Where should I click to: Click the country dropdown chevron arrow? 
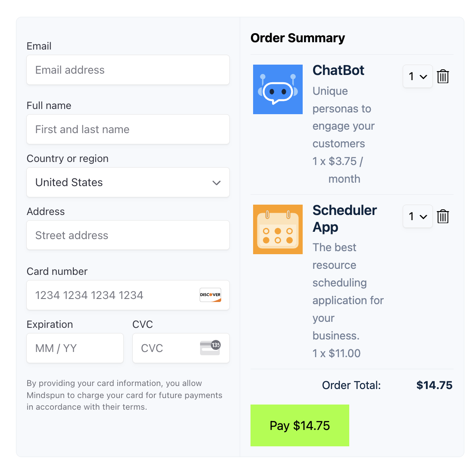[216, 183]
